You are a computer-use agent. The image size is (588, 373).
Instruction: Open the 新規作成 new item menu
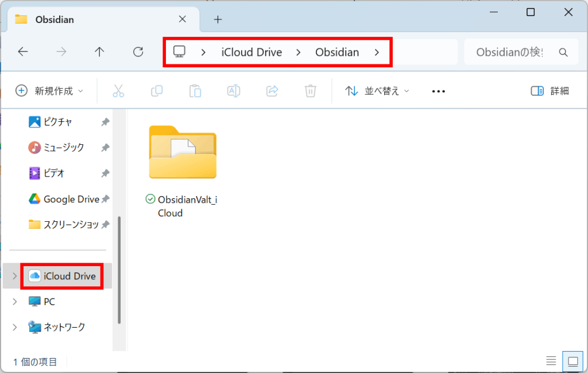49,91
